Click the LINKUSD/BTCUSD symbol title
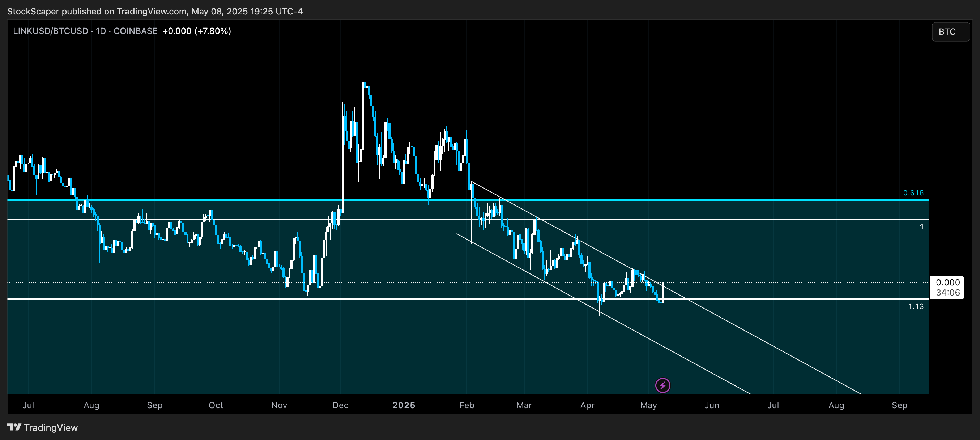The width and height of the screenshot is (980, 440). click(x=51, y=31)
